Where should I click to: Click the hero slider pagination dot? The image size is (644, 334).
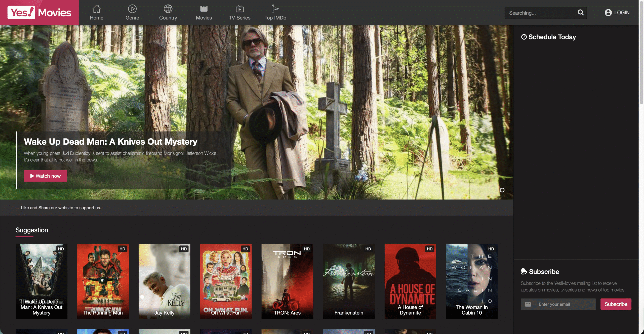(502, 190)
